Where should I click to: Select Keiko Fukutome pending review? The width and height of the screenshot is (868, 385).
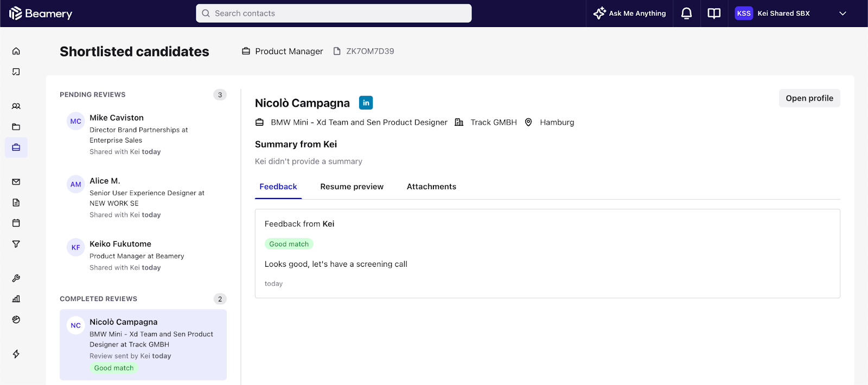click(x=143, y=255)
